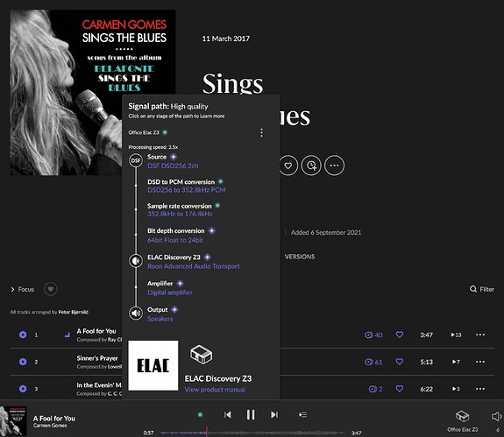Open the more menu for track 2

480,362
